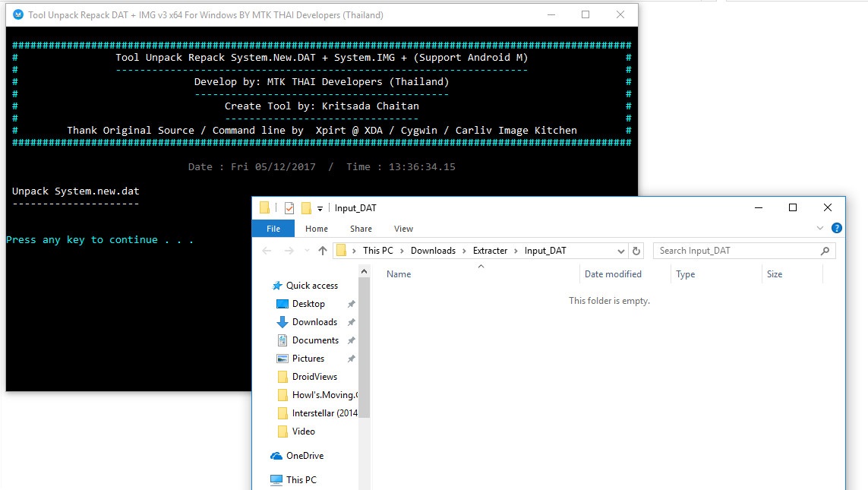868x490 pixels.
Task: Sort by Date modified column header
Action: tap(613, 274)
